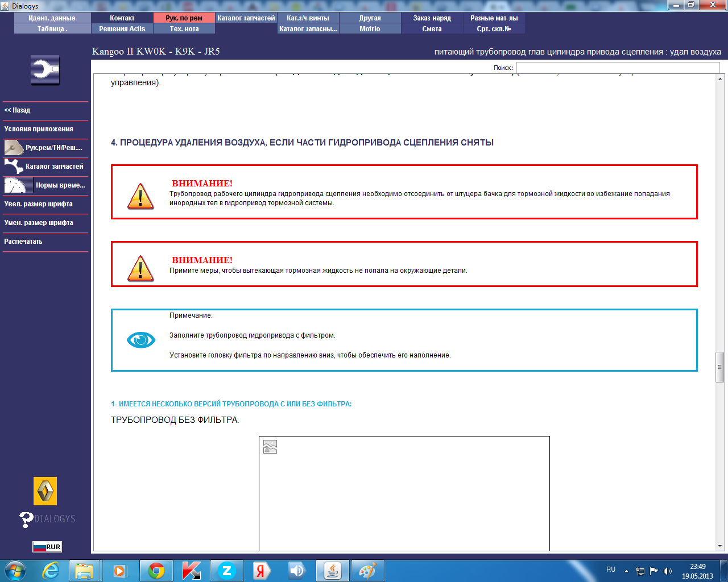Image resolution: width=728 pixels, height=582 pixels.
Task: Click the wrench logo icon in sidebar
Action: tap(45, 70)
